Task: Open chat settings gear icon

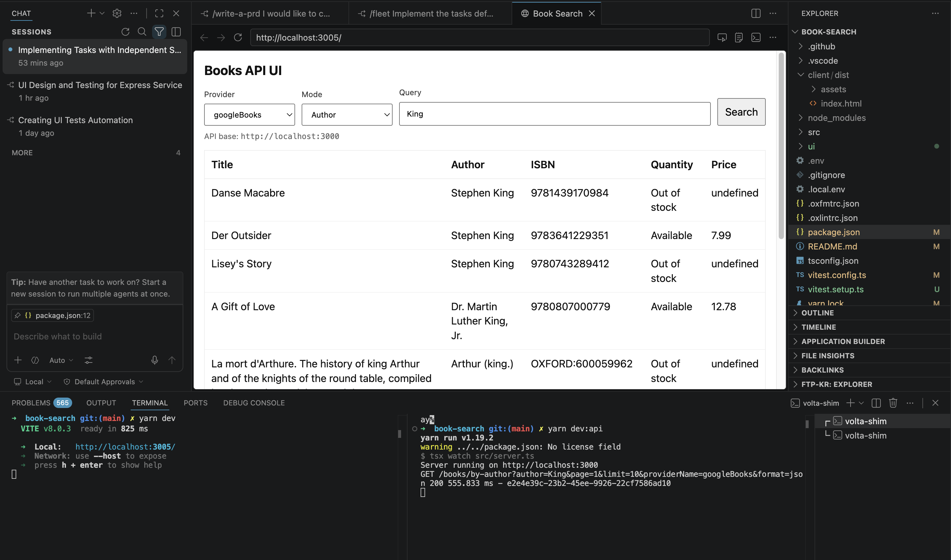Action: click(x=117, y=13)
